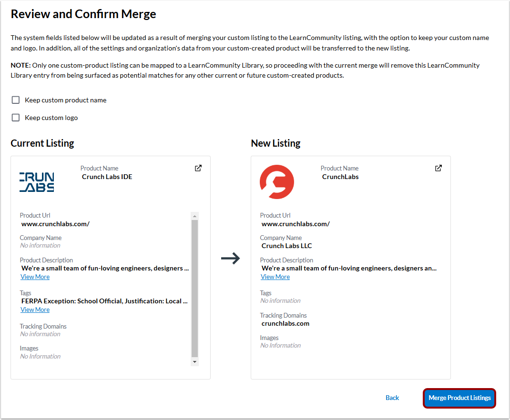Click the merge arrow between the two listings
The image size is (510, 420).
tap(231, 258)
